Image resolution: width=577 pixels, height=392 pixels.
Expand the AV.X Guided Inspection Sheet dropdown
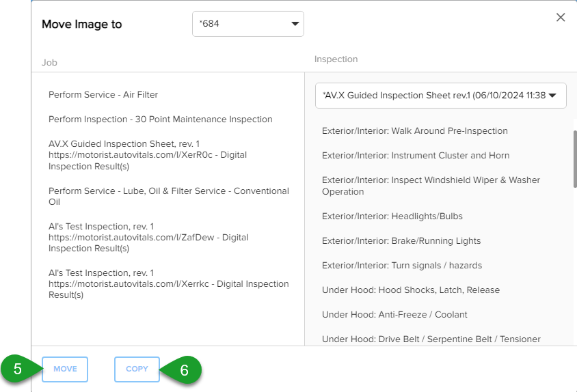pyautogui.click(x=440, y=96)
